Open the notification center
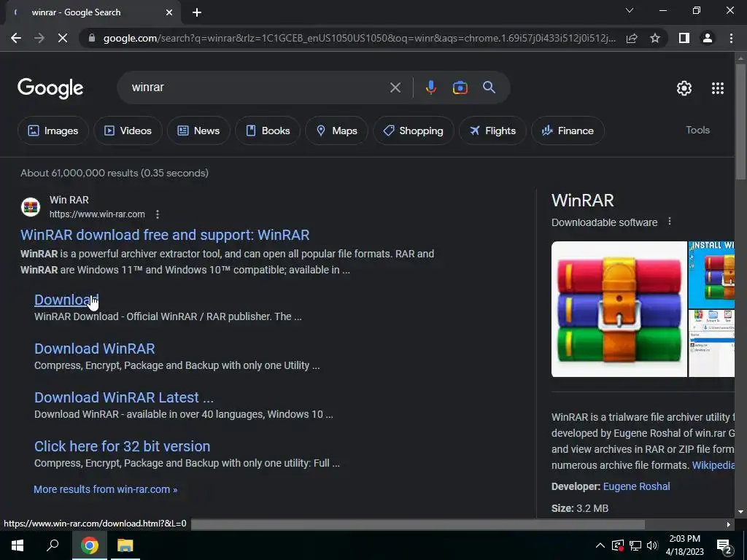The width and height of the screenshot is (747, 560). 724,547
